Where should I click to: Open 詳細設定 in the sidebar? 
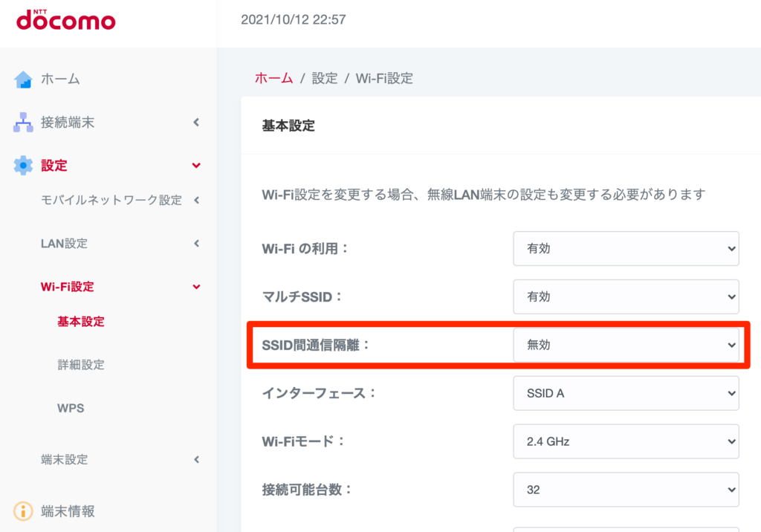[81, 365]
